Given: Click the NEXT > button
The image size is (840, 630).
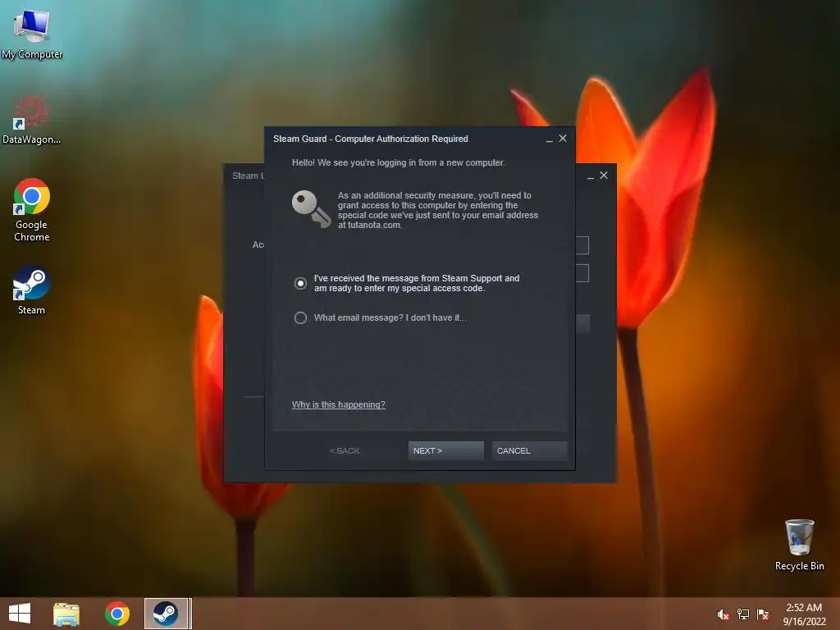Looking at the screenshot, I should pyautogui.click(x=445, y=450).
